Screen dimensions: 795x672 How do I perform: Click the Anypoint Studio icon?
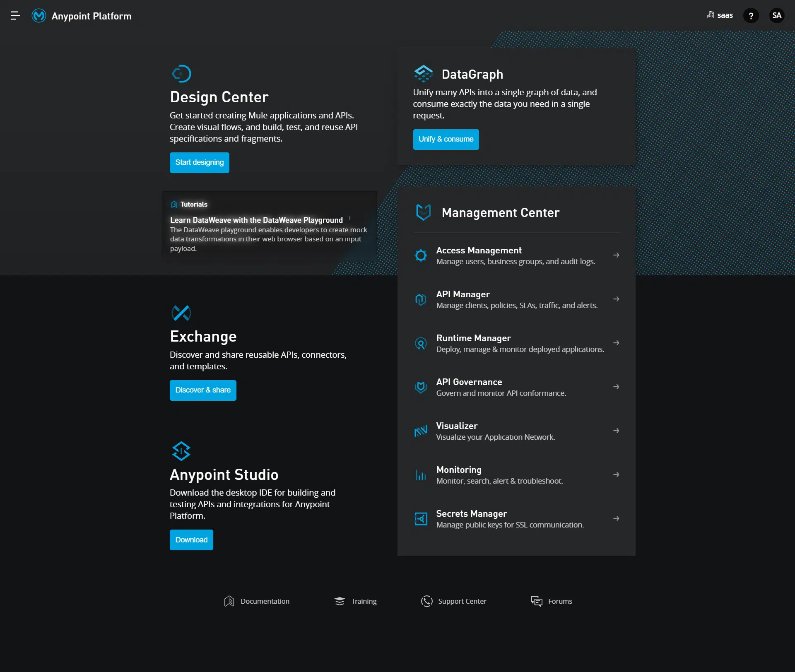tap(181, 451)
